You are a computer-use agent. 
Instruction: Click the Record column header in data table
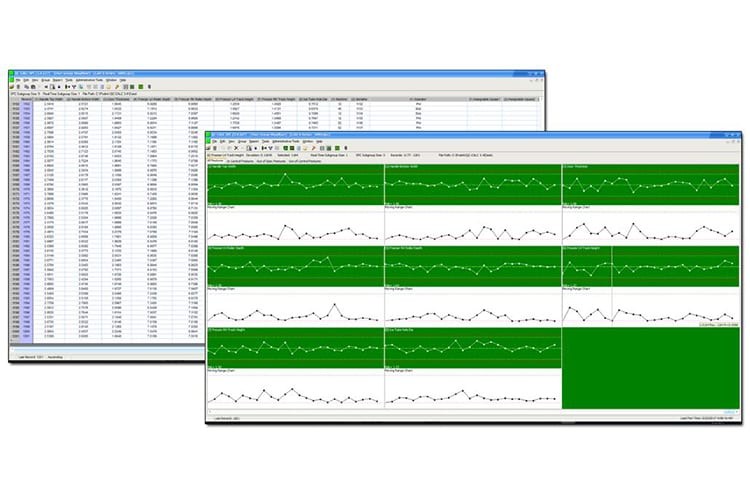point(26,100)
